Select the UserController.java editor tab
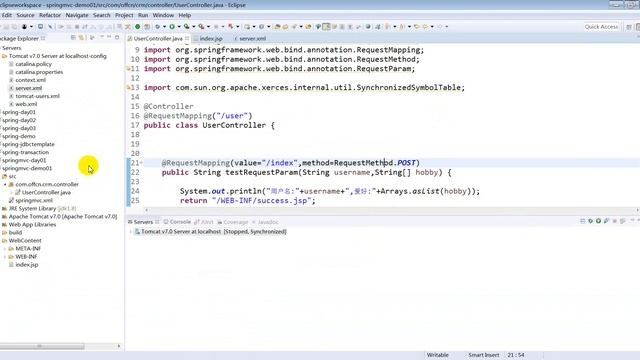Viewport: 640px width, 360px height. point(158,38)
